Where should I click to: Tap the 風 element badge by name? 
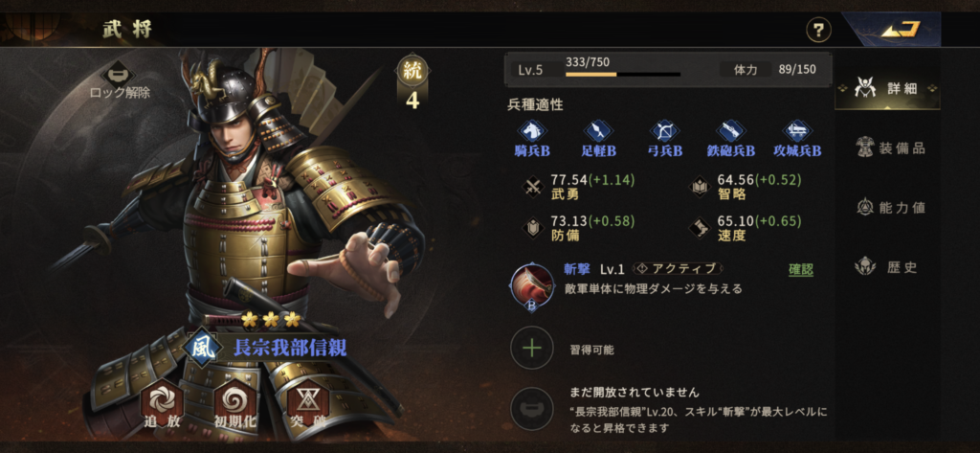(202, 347)
